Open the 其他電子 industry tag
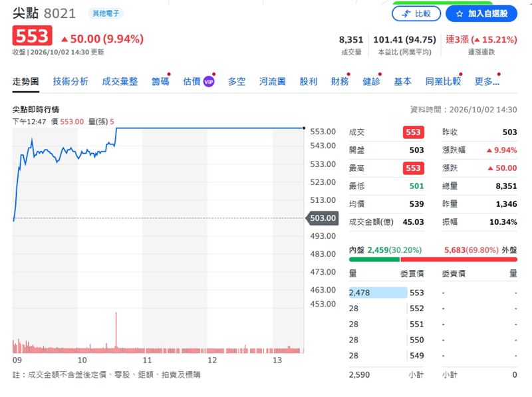532x397 pixels. pos(106,13)
